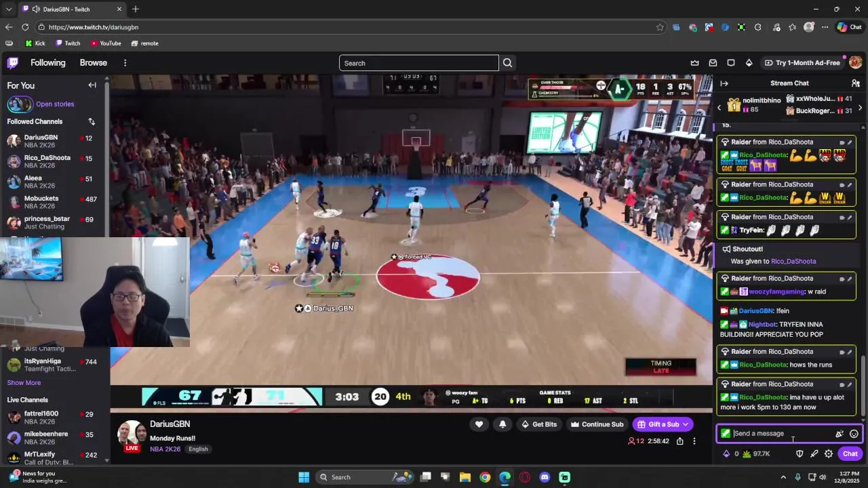Show next gift leaderboard entry

coord(860,108)
